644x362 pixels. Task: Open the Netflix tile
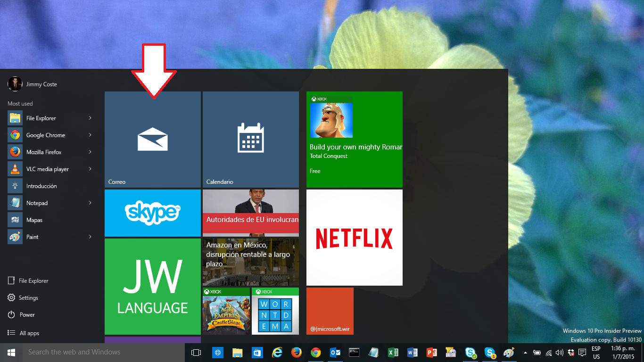355,238
